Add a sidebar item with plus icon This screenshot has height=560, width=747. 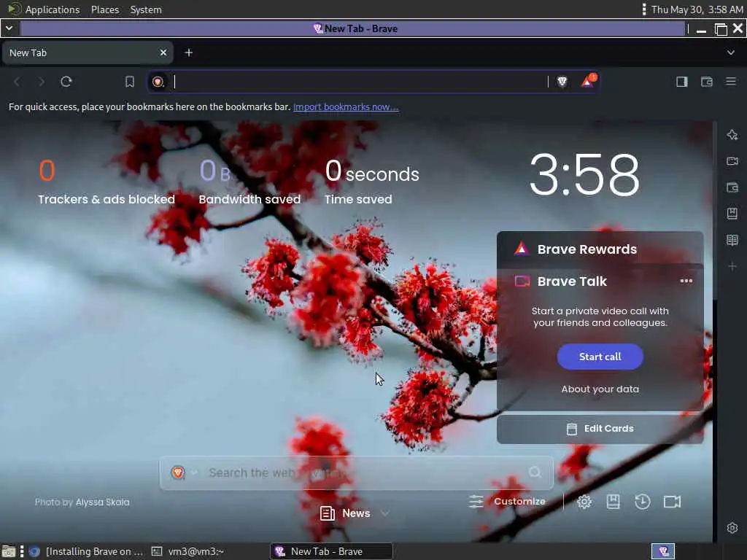732,266
